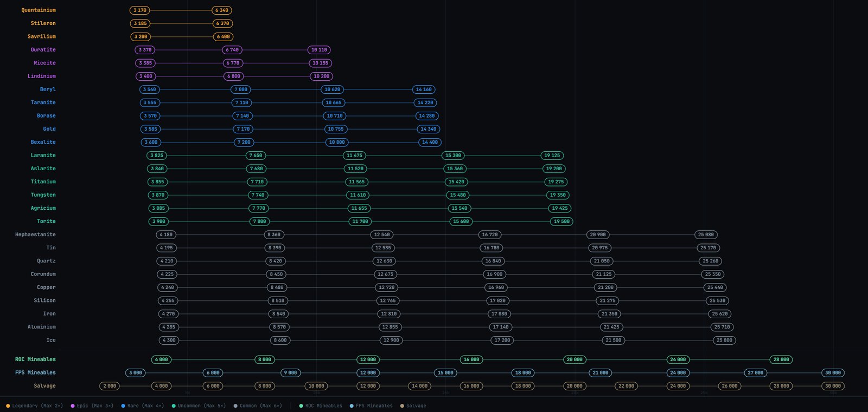Click the Titanium row label
This screenshot has height=412, width=868.
(x=43, y=182)
